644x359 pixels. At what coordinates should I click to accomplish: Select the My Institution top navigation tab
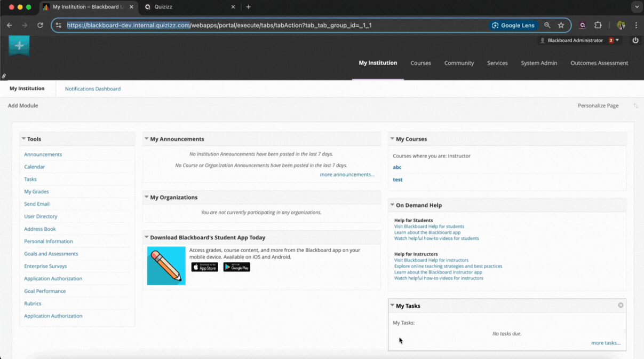tap(378, 63)
